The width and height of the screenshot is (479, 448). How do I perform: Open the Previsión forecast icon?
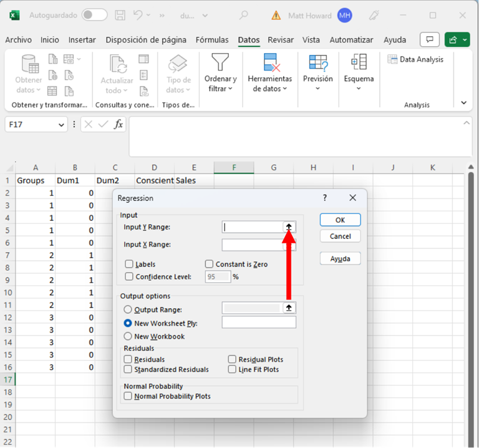coord(317,62)
